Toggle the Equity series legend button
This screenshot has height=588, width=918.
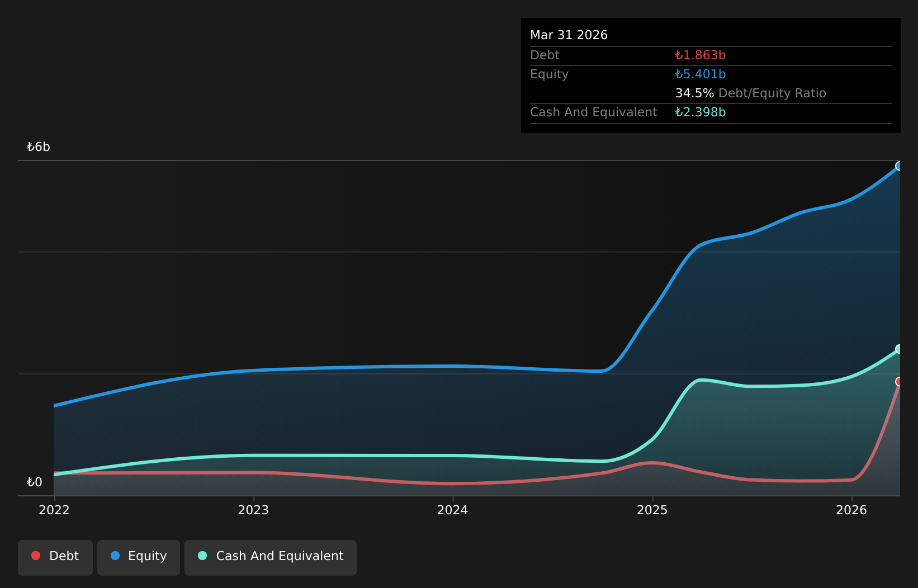[139, 557]
